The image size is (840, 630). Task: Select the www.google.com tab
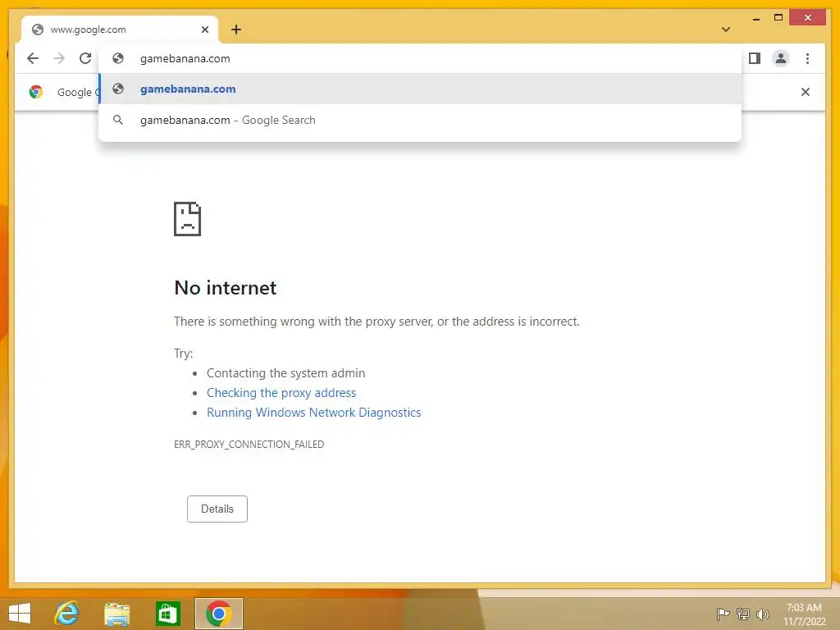pyautogui.click(x=120, y=30)
